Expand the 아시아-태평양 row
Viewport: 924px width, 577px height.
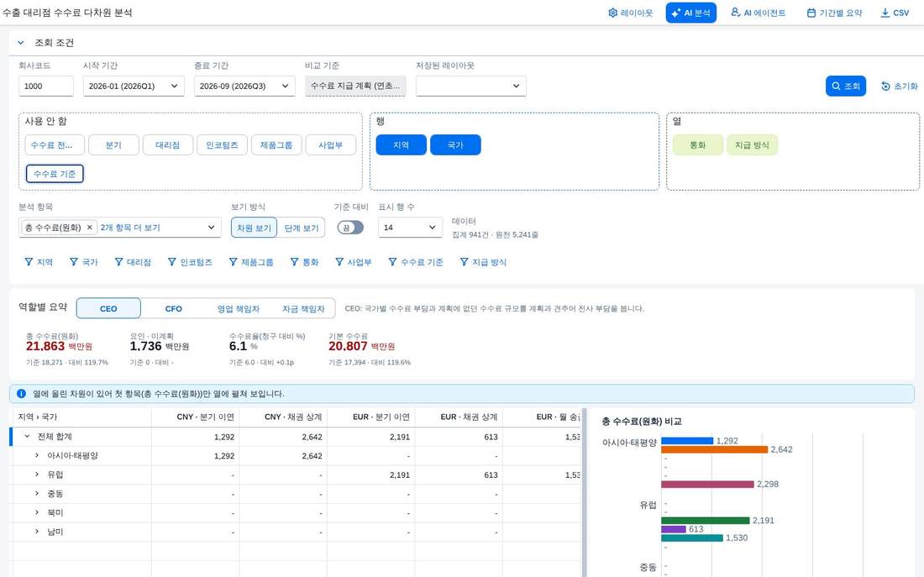click(x=36, y=455)
